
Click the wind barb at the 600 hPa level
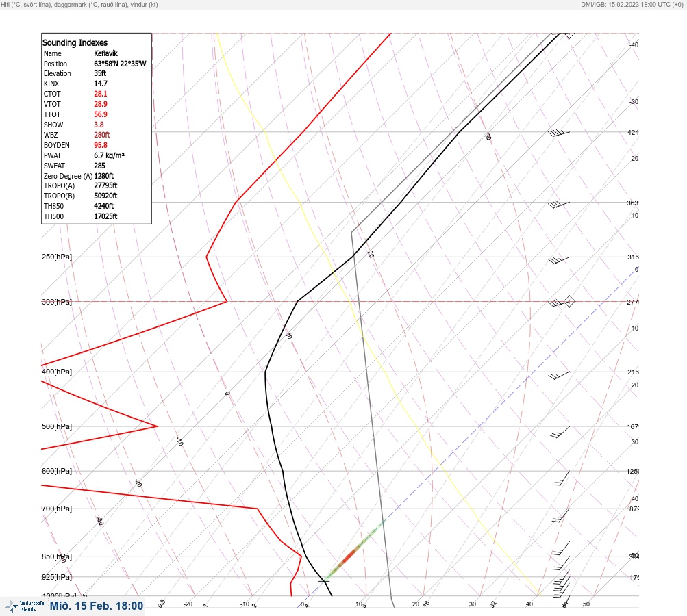pyautogui.click(x=561, y=478)
